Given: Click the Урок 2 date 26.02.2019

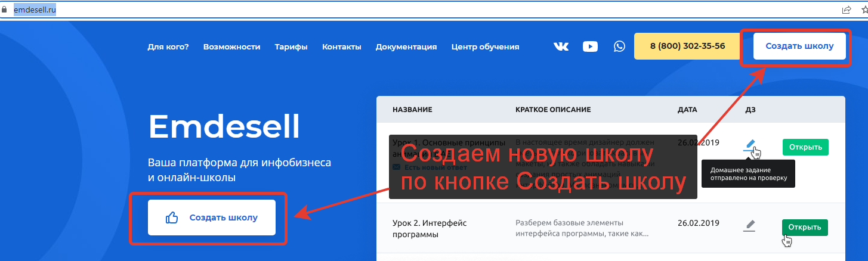Looking at the screenshot, I should click(699, 223).
